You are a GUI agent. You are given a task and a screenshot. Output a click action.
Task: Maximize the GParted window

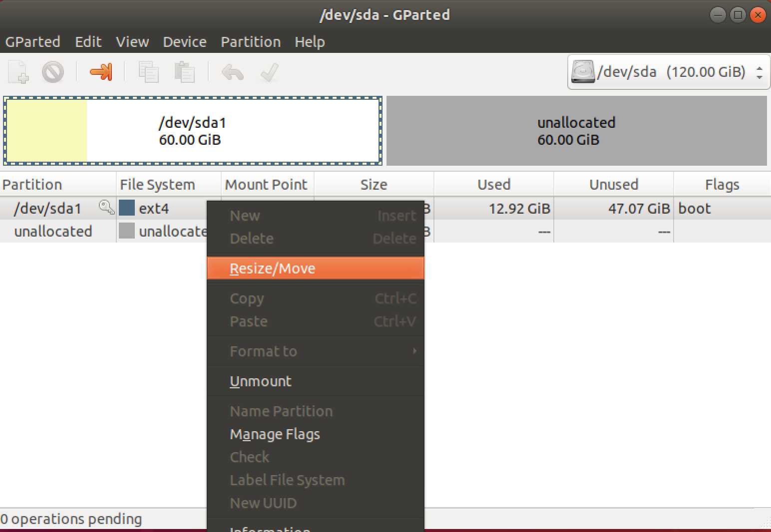click(738, 15)
